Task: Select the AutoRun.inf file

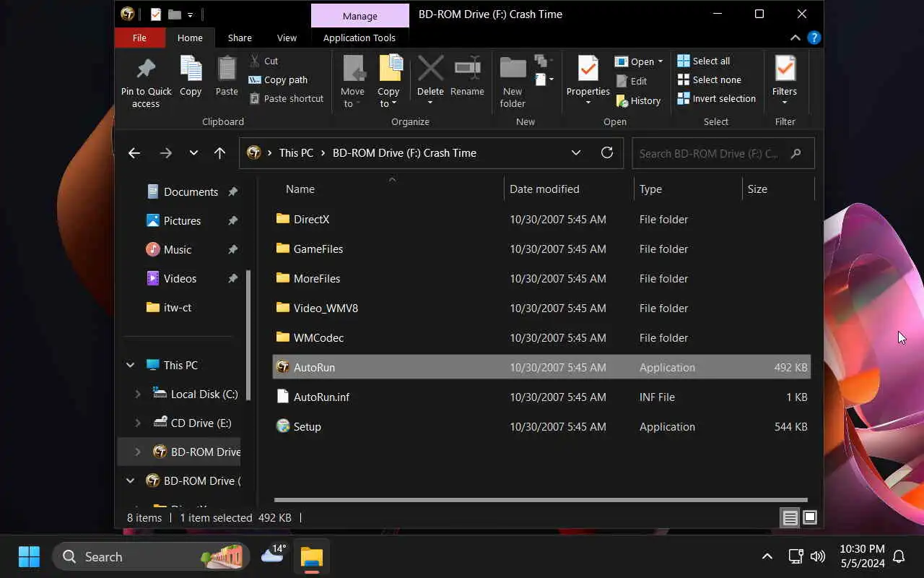Action: tap(541, 397)
